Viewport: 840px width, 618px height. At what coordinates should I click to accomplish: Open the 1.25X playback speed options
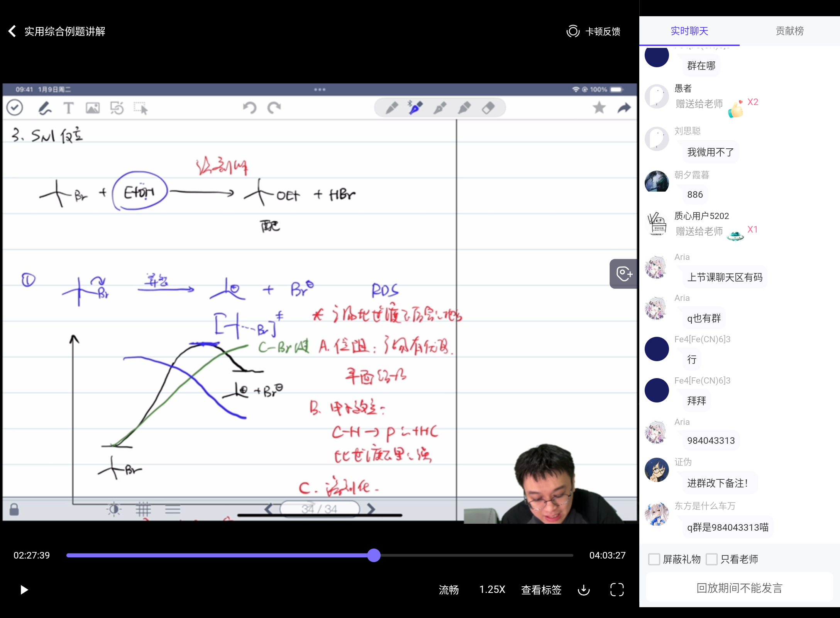point(492,590)
